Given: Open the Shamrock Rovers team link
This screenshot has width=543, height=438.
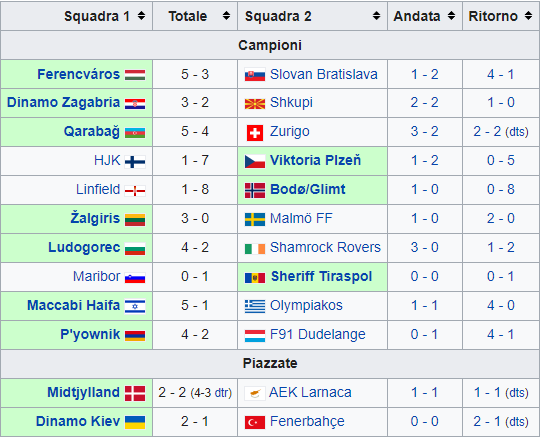Looking at the screenshot, I should 325,247.
